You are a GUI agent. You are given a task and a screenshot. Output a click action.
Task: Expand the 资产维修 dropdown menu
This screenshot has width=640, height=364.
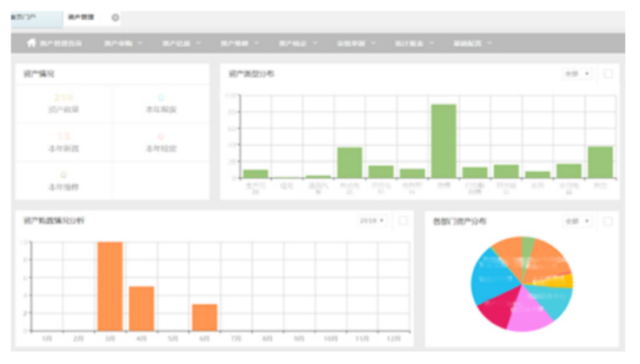pos(240,43)
